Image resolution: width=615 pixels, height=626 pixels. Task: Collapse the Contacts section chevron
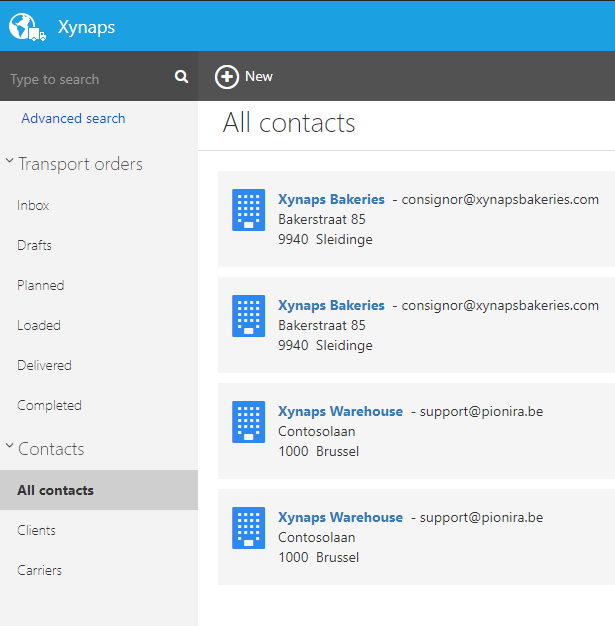(x=10, y=448)
